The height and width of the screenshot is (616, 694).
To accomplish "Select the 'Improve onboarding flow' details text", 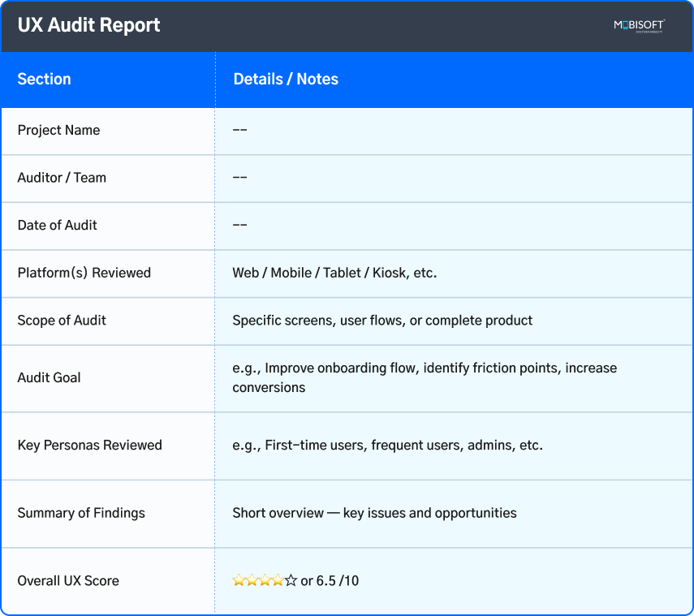I will pyautogui.click(x=425, y=377).
